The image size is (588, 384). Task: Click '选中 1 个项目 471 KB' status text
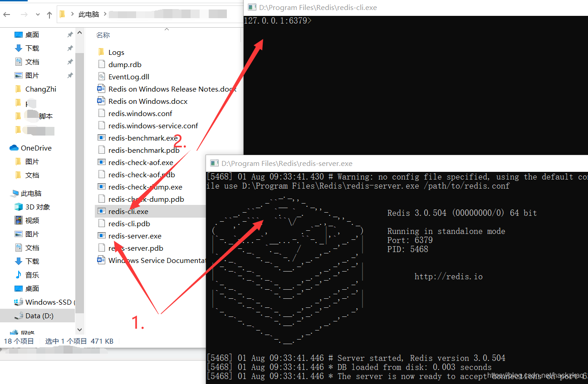pyautogui.click(x=79, y=341)
